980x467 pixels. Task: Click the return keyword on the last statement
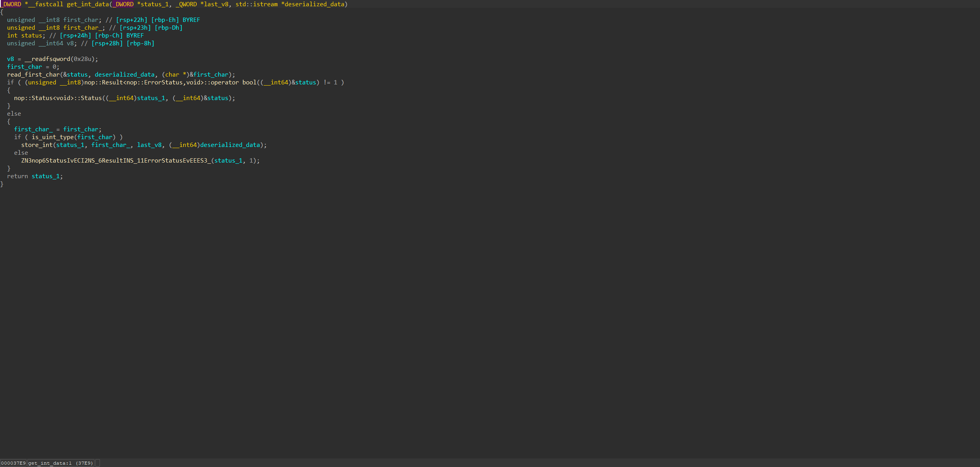pos(18,176)
